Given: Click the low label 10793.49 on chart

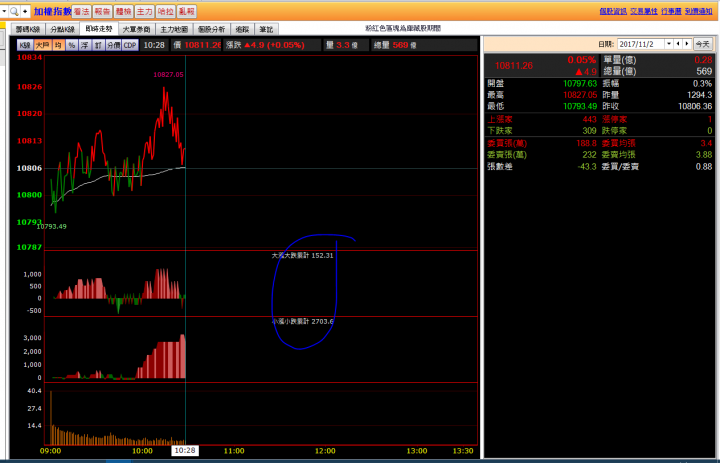Looking at the screenshot, I should point(51,226).
